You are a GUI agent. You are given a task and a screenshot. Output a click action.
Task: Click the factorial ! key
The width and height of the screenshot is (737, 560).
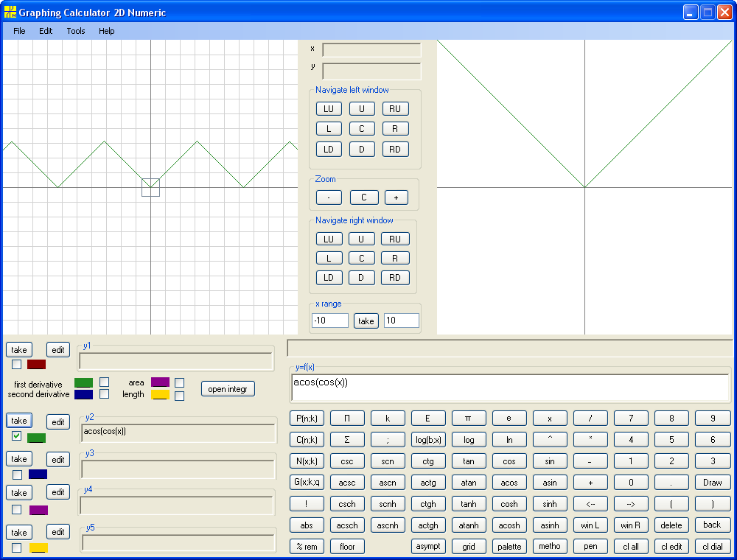click(307, 504)
